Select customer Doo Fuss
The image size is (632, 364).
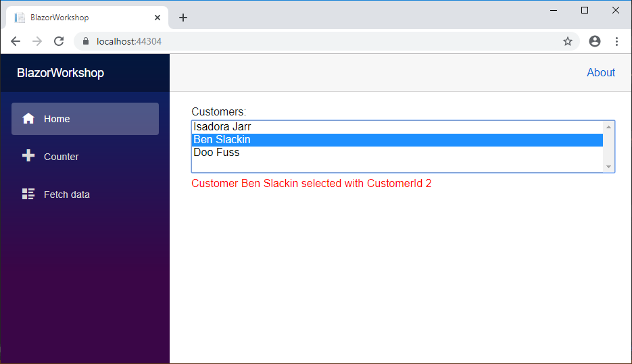click(397, 153)
